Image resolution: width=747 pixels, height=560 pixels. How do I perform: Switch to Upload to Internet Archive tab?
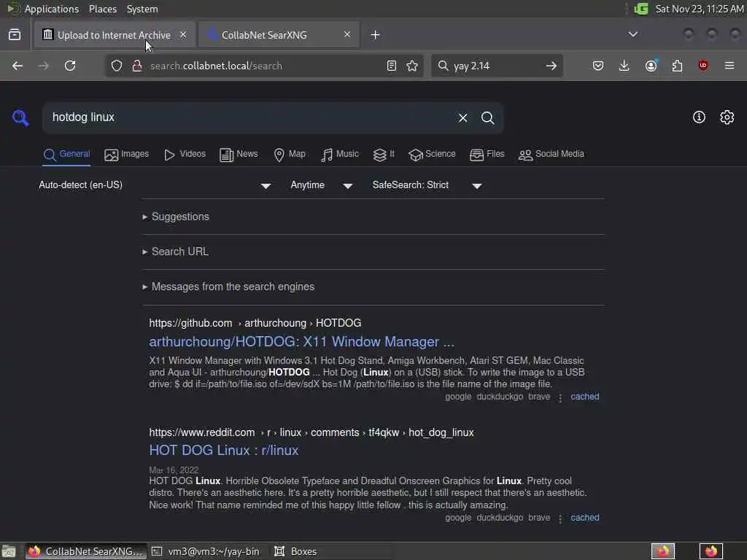[115, 35]
